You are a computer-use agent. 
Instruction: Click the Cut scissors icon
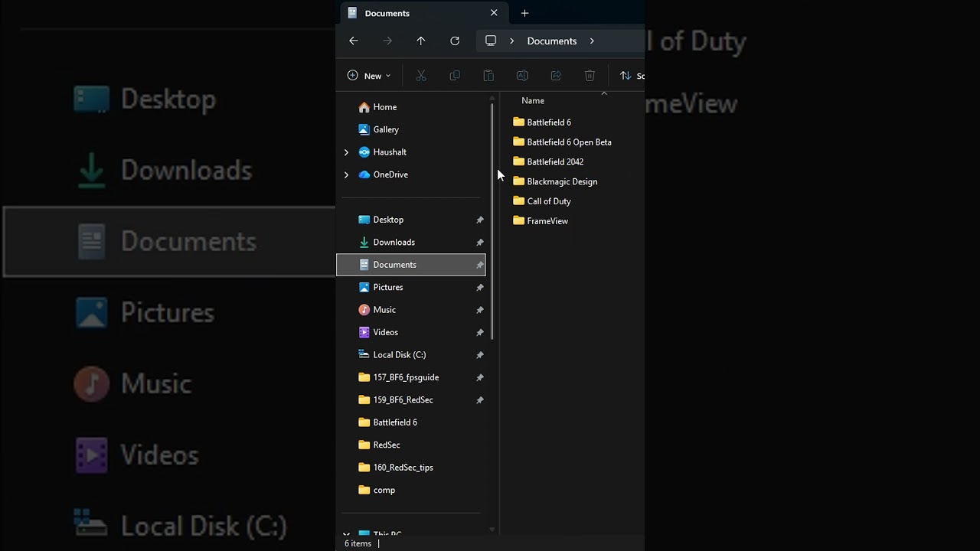(421, 76)
